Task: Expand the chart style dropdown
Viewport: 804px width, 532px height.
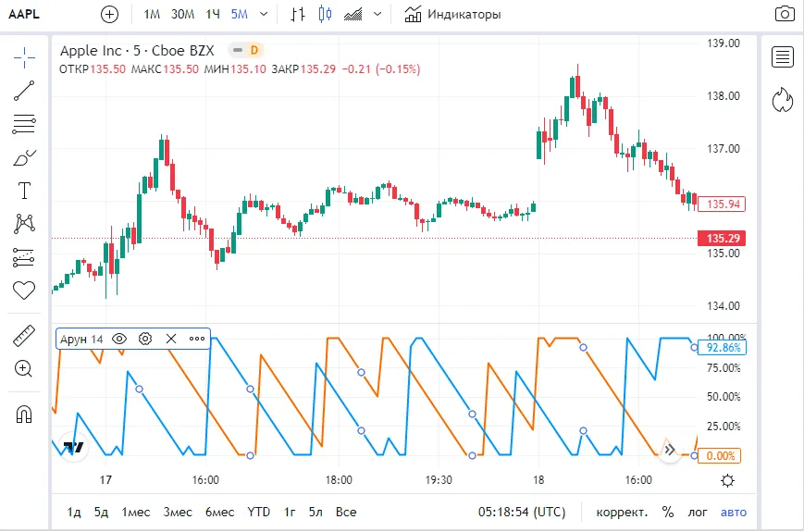Action: [377, 15]
